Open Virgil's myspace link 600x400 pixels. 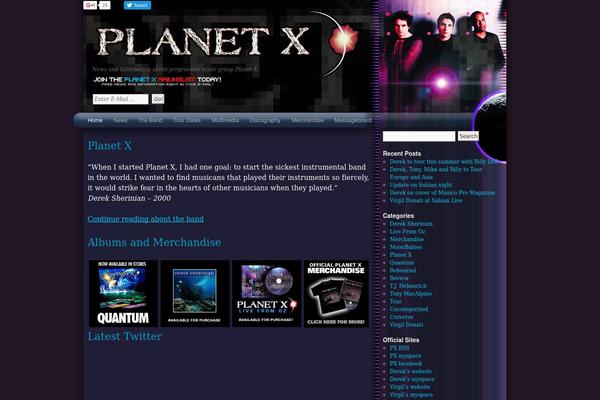coord(411,395)
